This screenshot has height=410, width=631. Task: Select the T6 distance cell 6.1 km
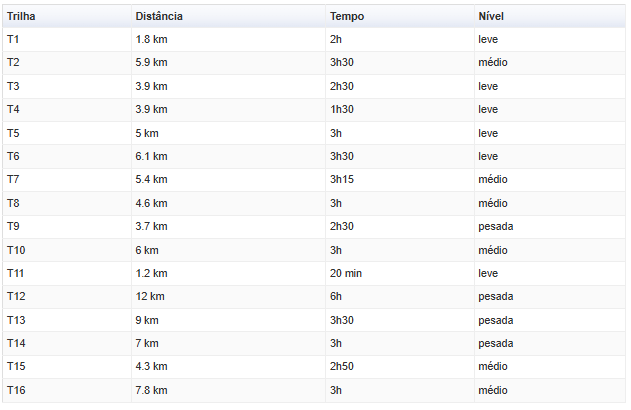tap(228, 157)
